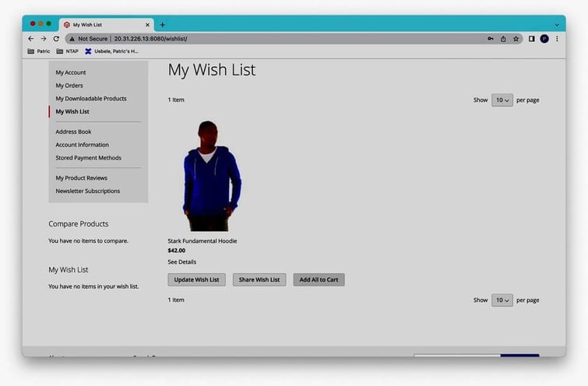Go to My Orders in sidebar
The width and height of the screenshot is (588, 386).
pos(69,86)
